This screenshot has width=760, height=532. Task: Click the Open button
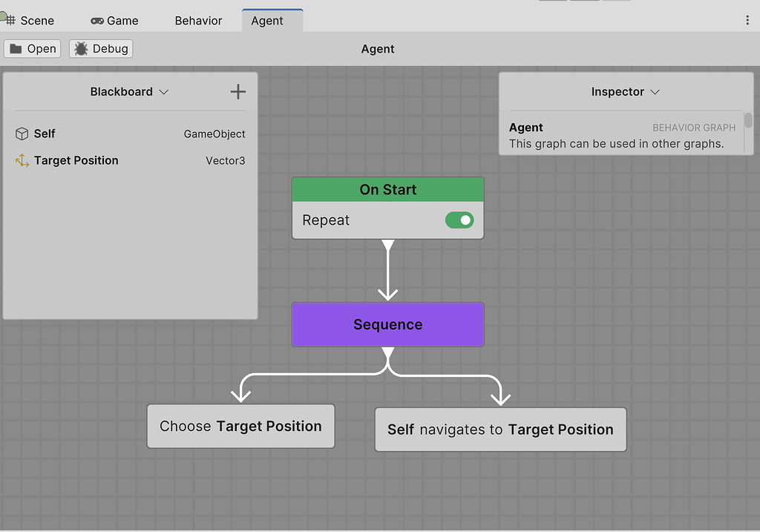32,48
